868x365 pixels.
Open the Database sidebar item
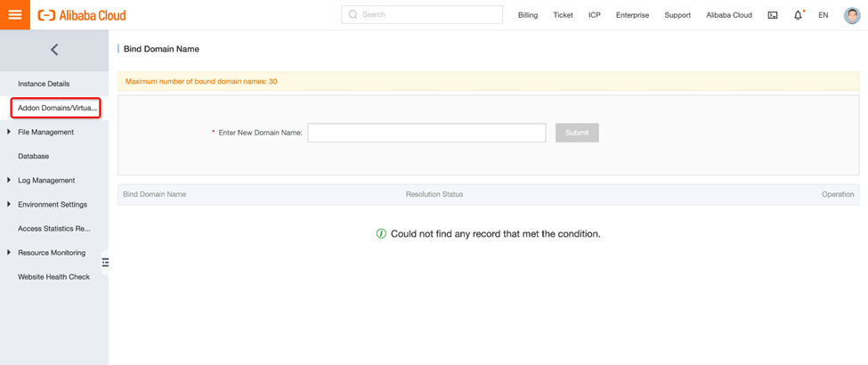tap(34, 156)
